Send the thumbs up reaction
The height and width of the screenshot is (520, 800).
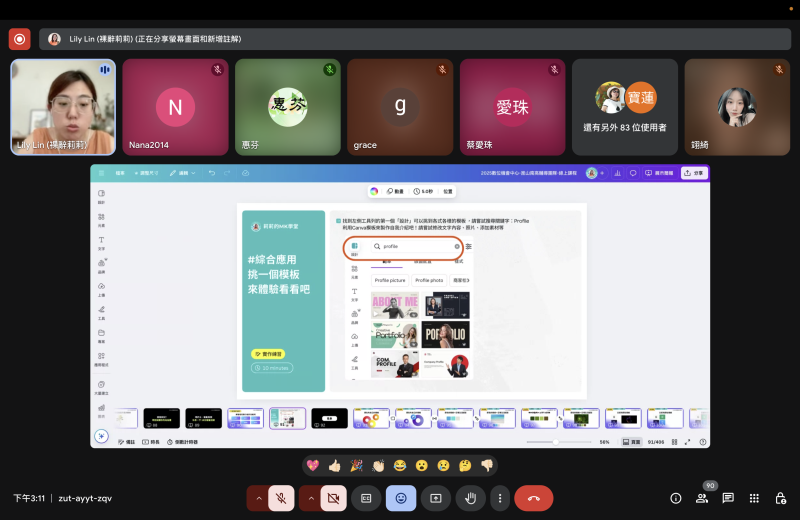tap(335, 465)
